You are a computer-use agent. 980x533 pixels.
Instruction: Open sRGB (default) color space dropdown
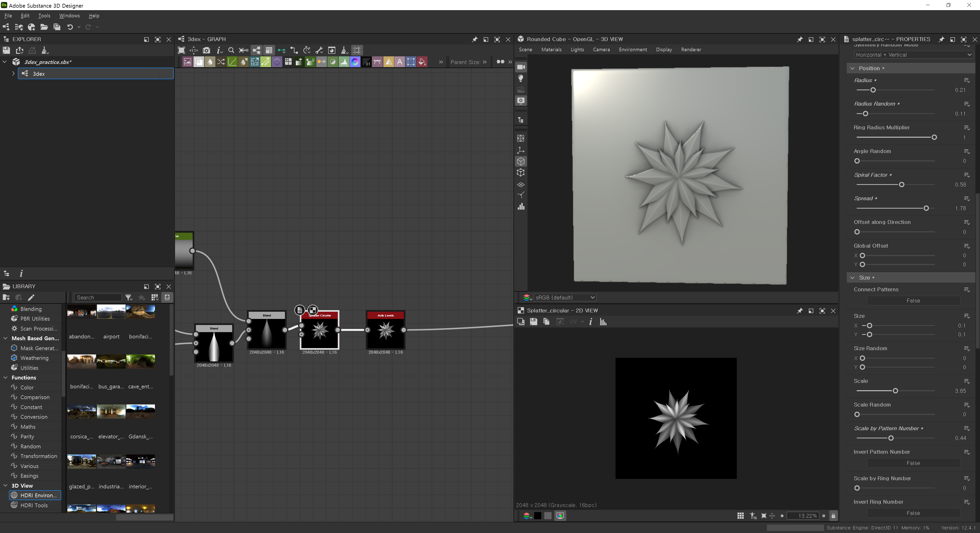[565, 297]
